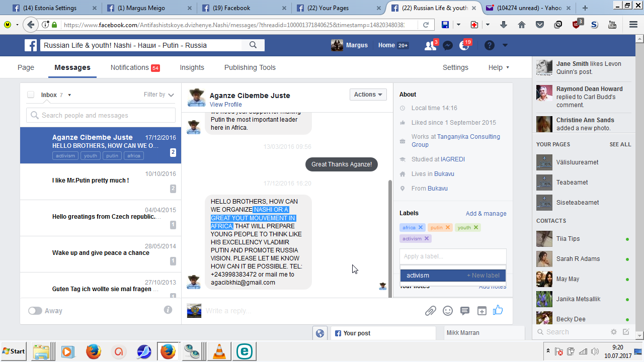Click the Apply a label field
The width and height of the screenshot is (644, 362).
[453, 256]
